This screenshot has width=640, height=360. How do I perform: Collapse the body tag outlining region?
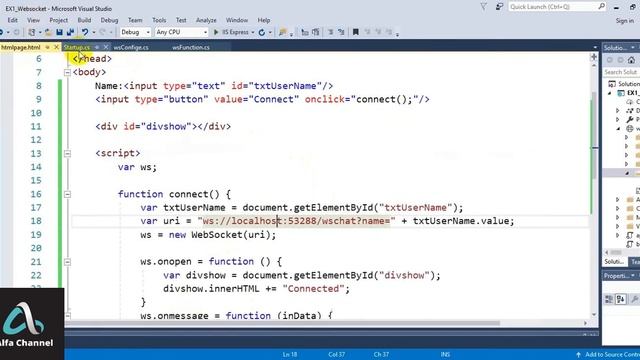(x=67, y=73)
